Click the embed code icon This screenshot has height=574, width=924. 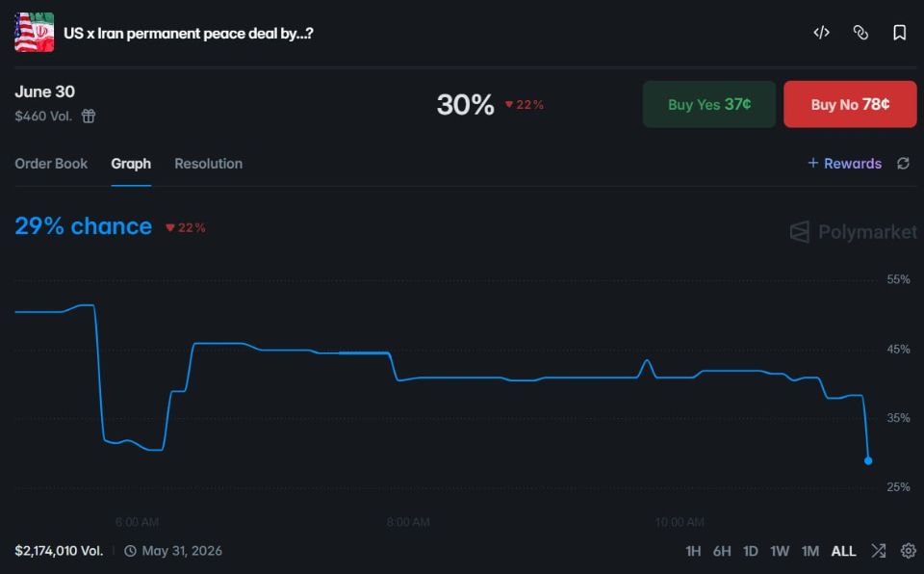coord(821,33)
